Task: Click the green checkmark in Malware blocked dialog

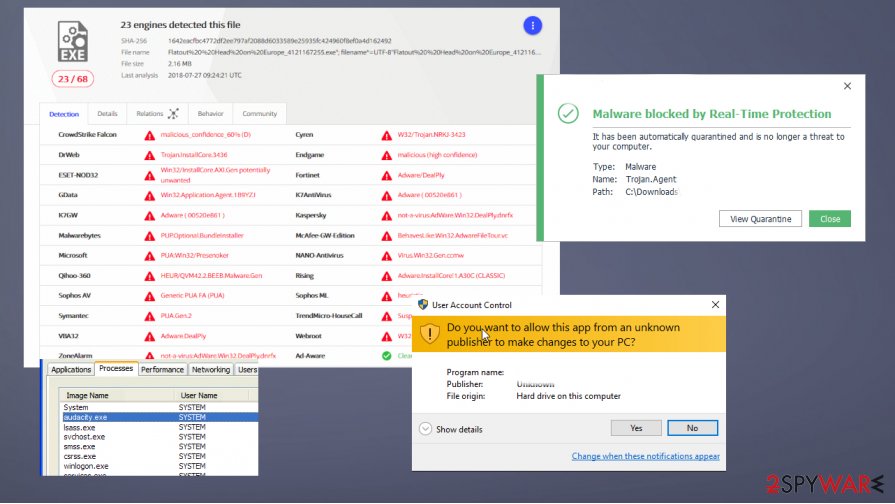Action: [x=568, y=113]
